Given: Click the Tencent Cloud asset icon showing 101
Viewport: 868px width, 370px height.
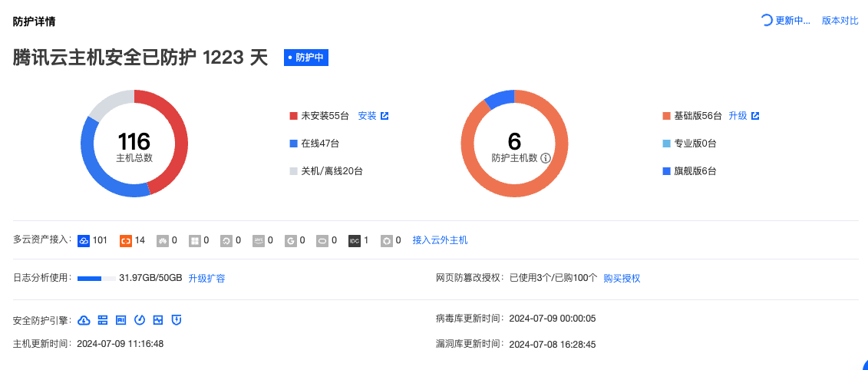Looking at the screenshot, I should 83,241.
